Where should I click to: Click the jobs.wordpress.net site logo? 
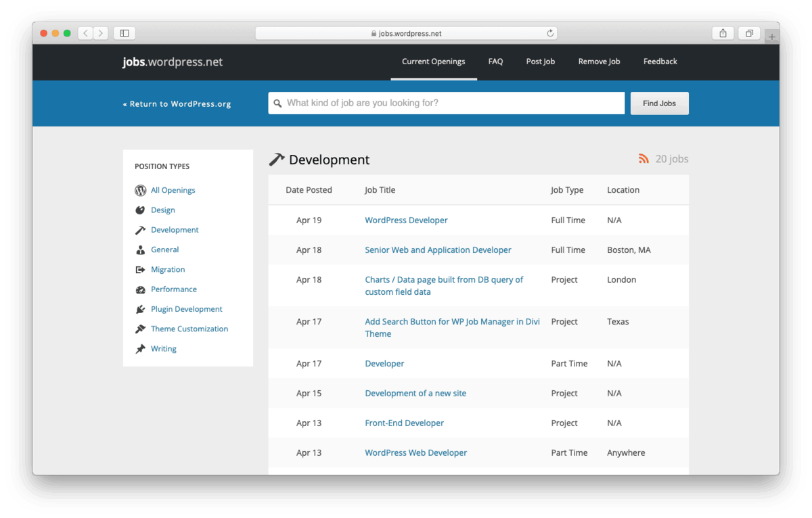coord(173,62)
